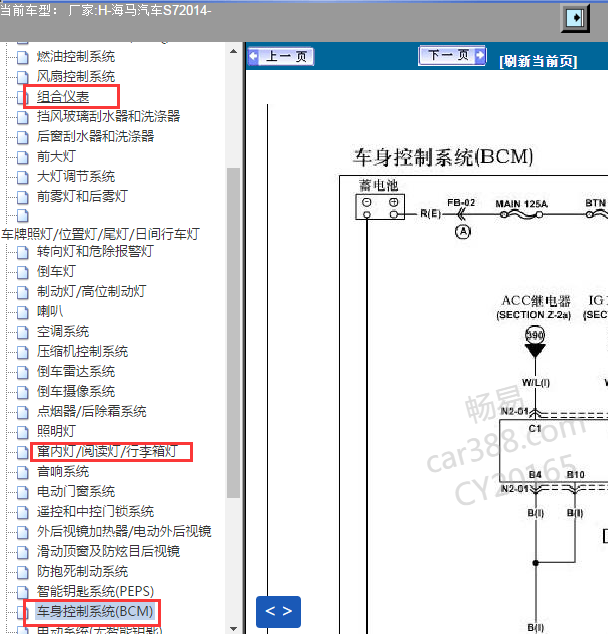Viewport: 608px width, 634px height.
Task: Click page icon beside 风扇控制系统
Action: [x=23, y=77]
